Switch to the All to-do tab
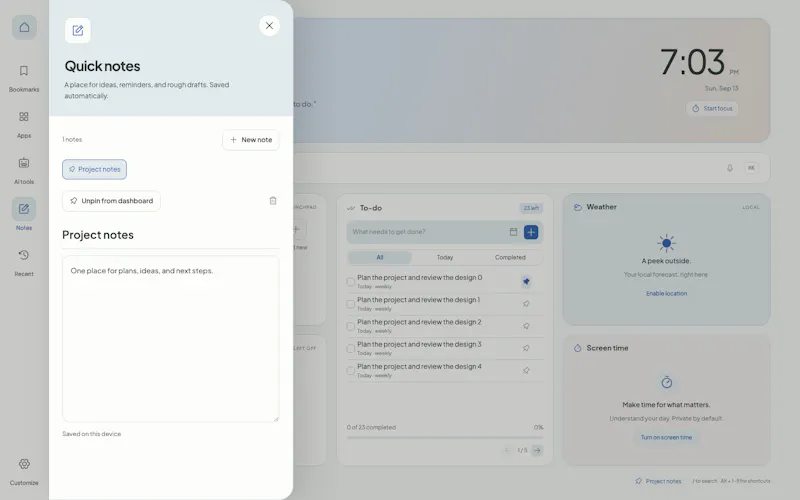The height and width of the screenshot is (500, 800). pyautogui.click(x=380, y=258)
